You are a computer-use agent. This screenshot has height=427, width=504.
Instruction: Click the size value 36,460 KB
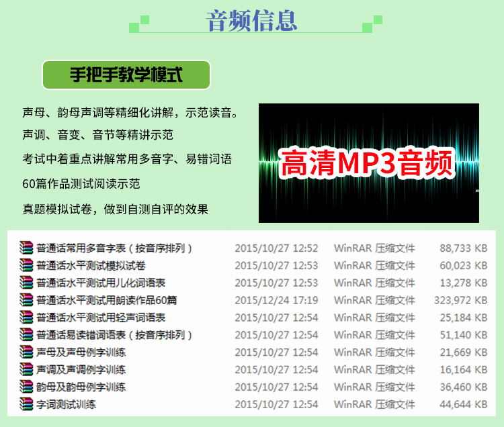464,387
